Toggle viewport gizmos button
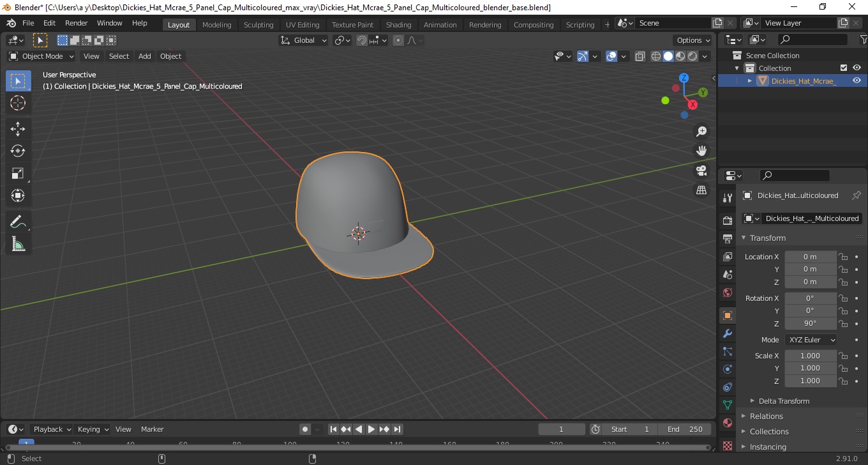Screen dimensions: 868x465 tap(583, 56)
